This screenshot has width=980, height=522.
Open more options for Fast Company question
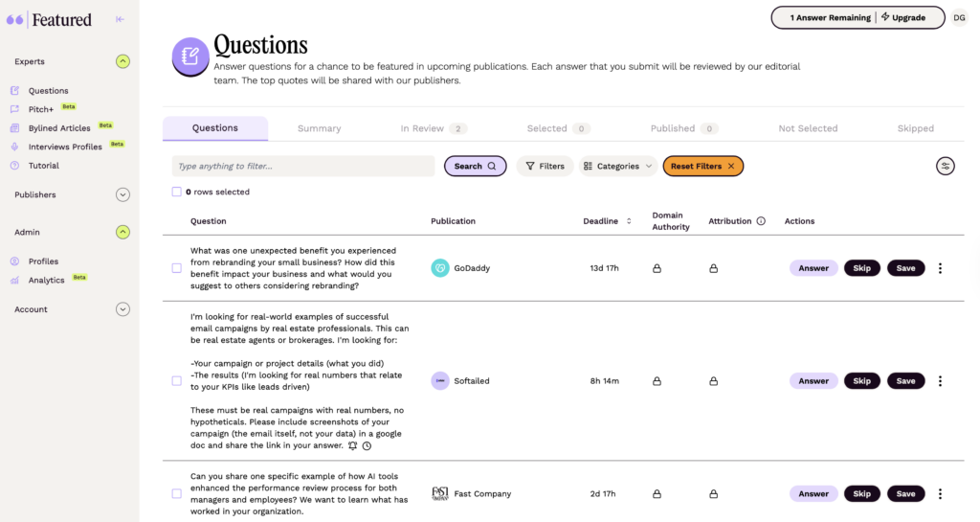(x=940, y=494)
